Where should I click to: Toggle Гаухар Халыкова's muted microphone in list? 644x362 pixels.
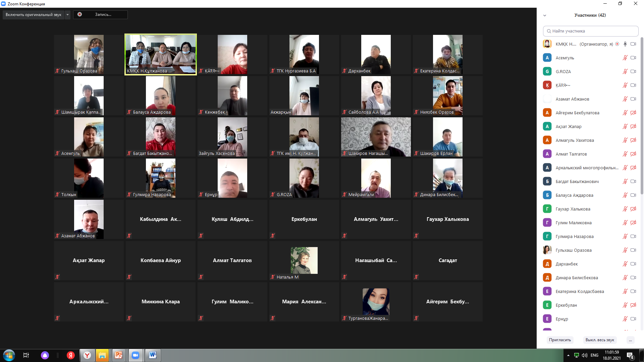pyautogui.click(x=625, y=209)
